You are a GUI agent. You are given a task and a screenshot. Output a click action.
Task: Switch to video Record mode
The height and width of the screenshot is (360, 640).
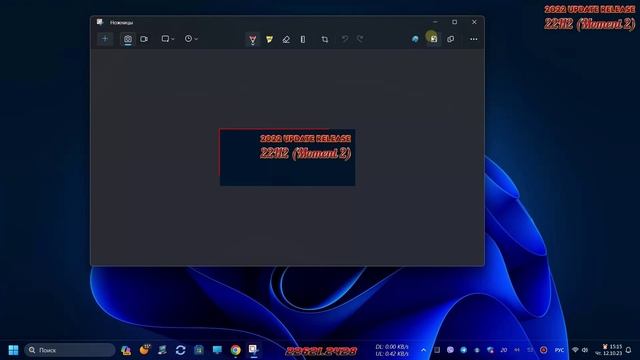click(144, 39)
